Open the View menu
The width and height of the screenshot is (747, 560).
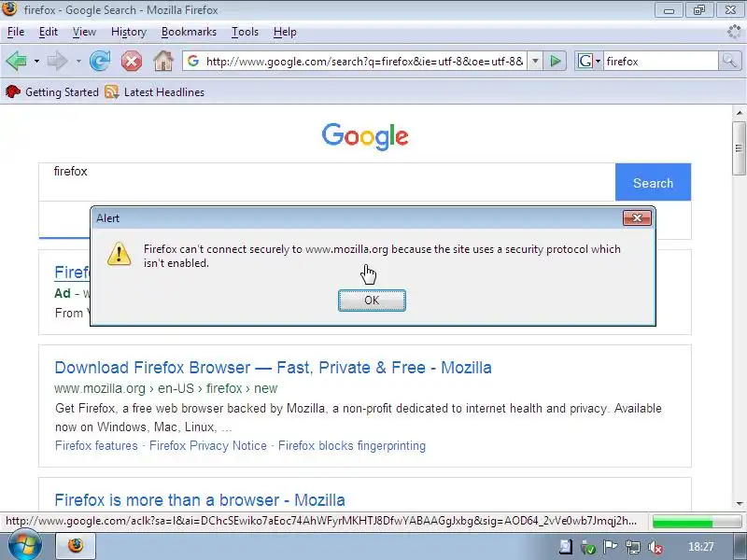click(x=84, y=32)
